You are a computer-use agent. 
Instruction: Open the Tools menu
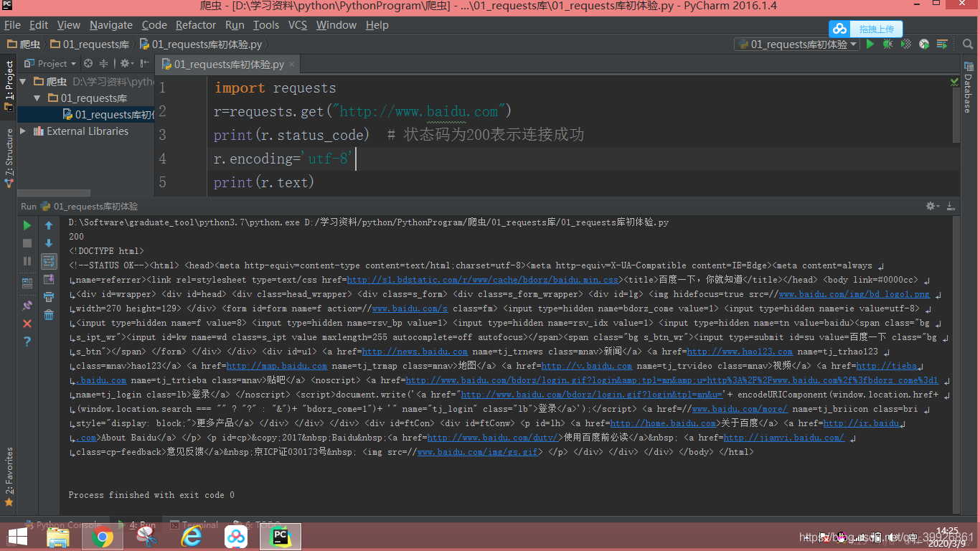pyautogui.click(x=266, y=25)
